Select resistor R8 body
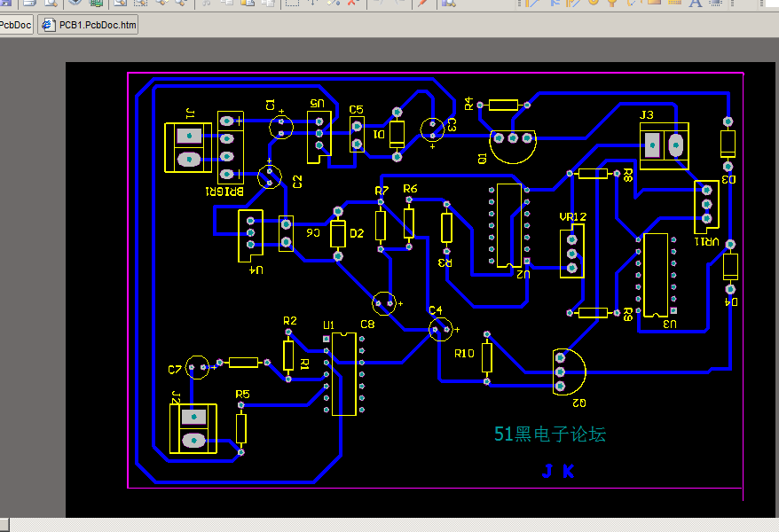The width and height of the screenshot is (779, 532). [594, 173]
